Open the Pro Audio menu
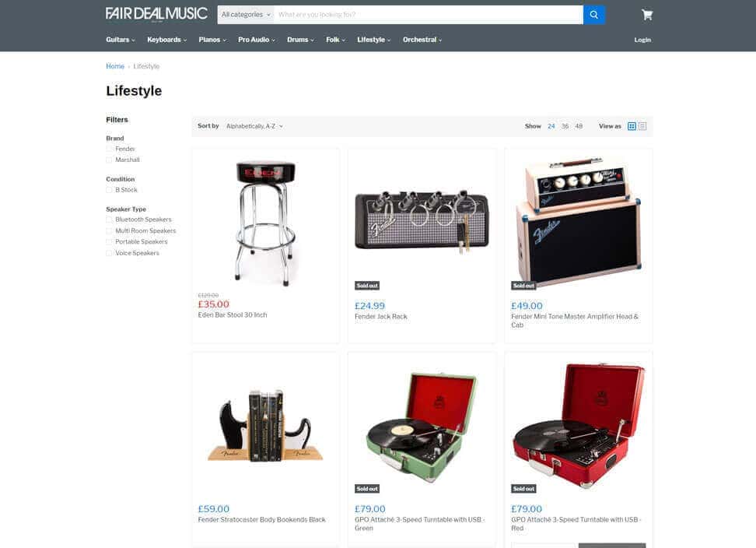Viewport: 756px width, 548px height. click(257, 40)
